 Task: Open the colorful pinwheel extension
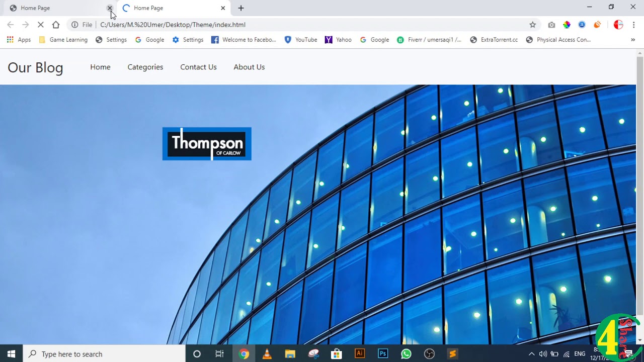(x=567, y=25)
